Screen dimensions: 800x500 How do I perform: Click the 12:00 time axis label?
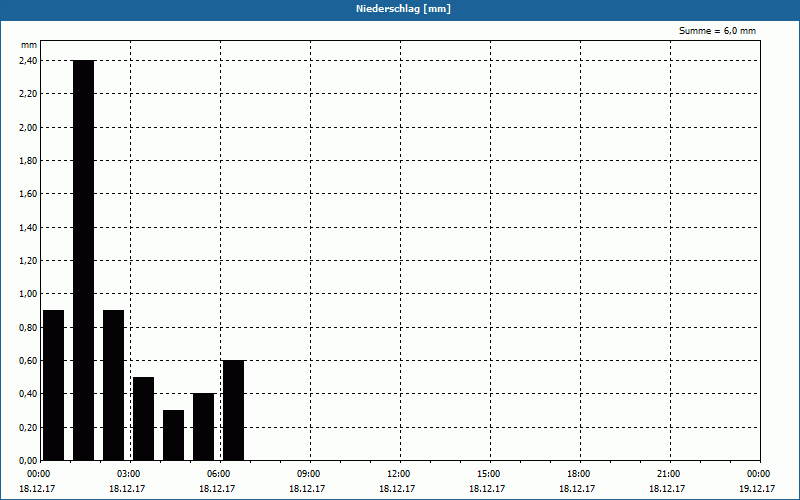[398, 474]
